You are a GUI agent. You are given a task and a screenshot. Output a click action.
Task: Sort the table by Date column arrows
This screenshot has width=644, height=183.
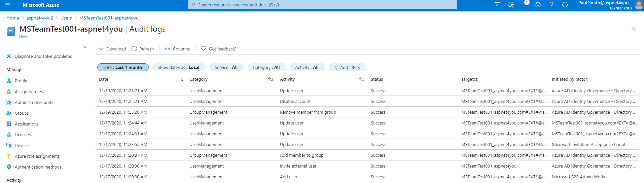tap(180, 79)
